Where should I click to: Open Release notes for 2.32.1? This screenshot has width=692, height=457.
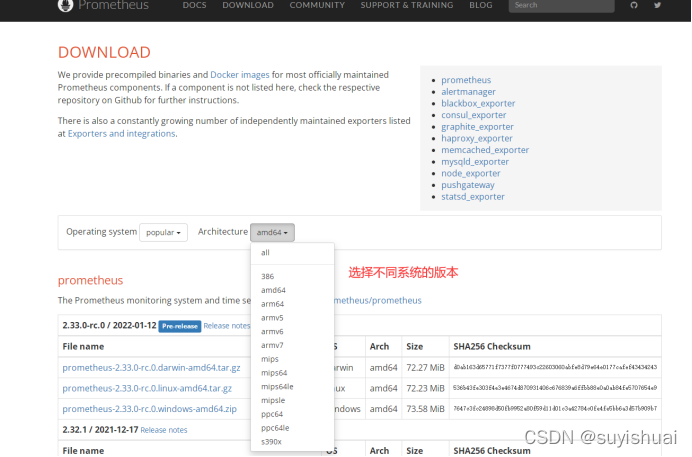[x=164, y=430]
